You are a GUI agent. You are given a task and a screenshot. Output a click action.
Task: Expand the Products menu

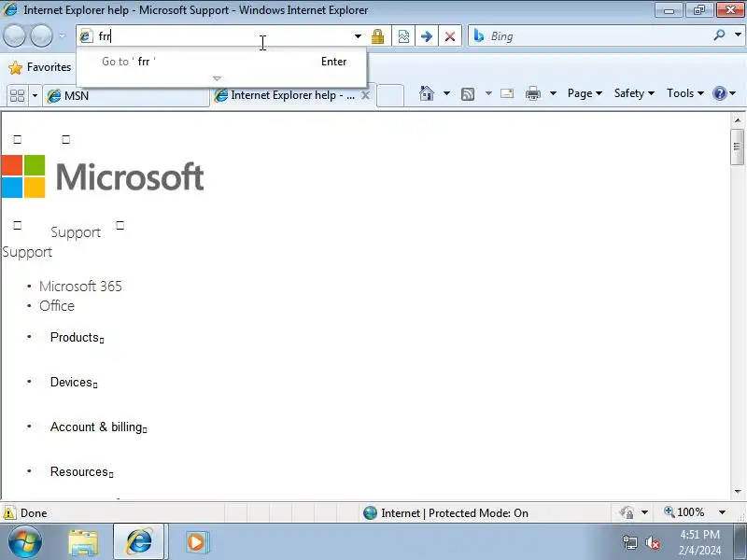77,337
